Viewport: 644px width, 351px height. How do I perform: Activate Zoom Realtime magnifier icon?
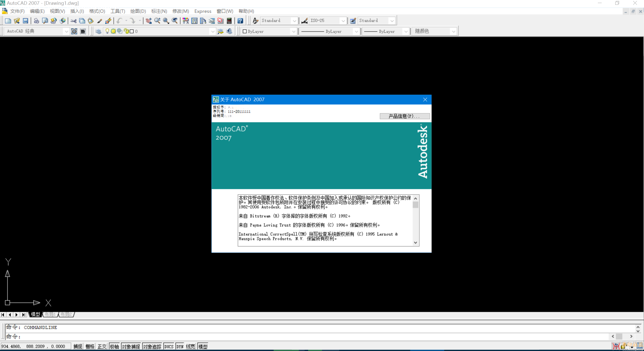point(157,21)
